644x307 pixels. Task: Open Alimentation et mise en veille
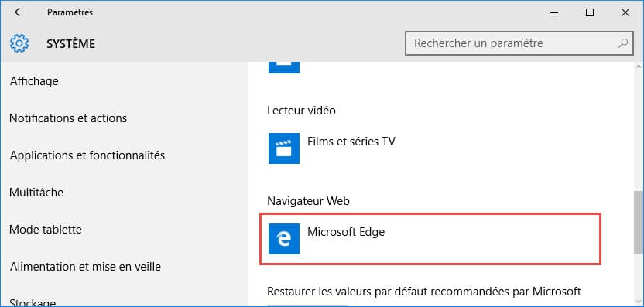click(x=85, y=267)
